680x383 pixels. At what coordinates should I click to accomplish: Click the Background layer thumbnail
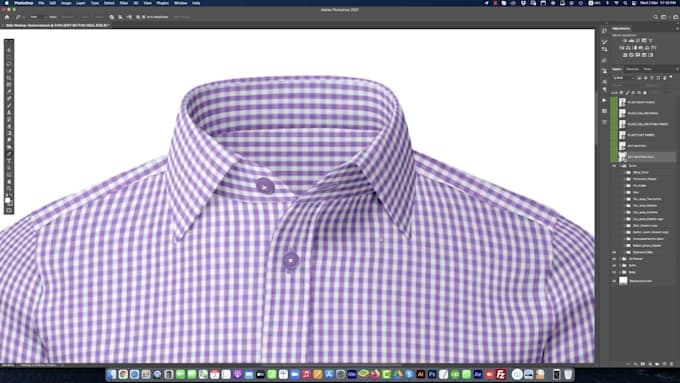[x=623, y=281]
